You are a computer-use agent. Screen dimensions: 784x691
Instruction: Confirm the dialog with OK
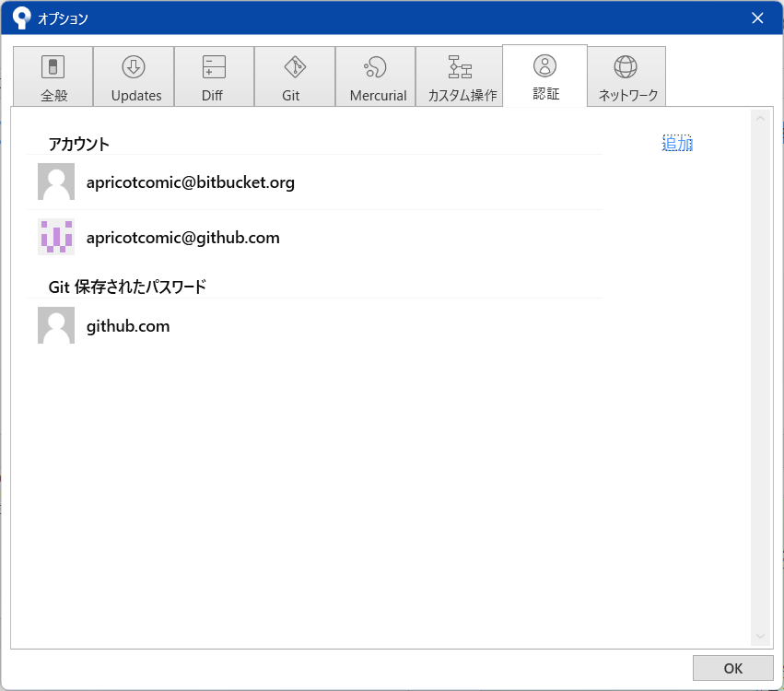(733, 668)
